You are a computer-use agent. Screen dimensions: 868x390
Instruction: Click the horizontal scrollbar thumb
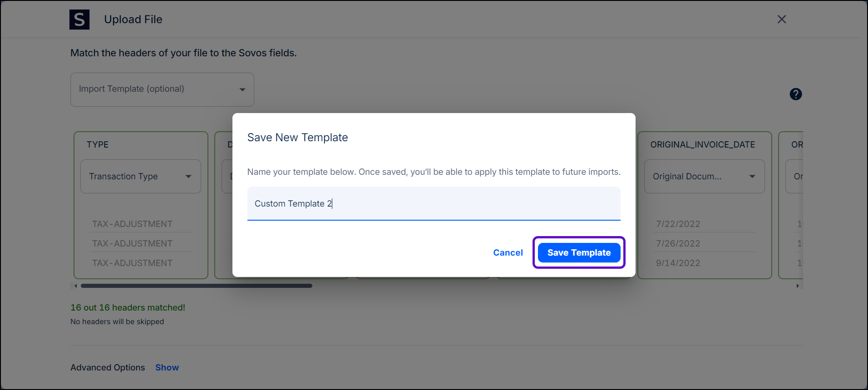pyautogui.click(x=196, y=286)
